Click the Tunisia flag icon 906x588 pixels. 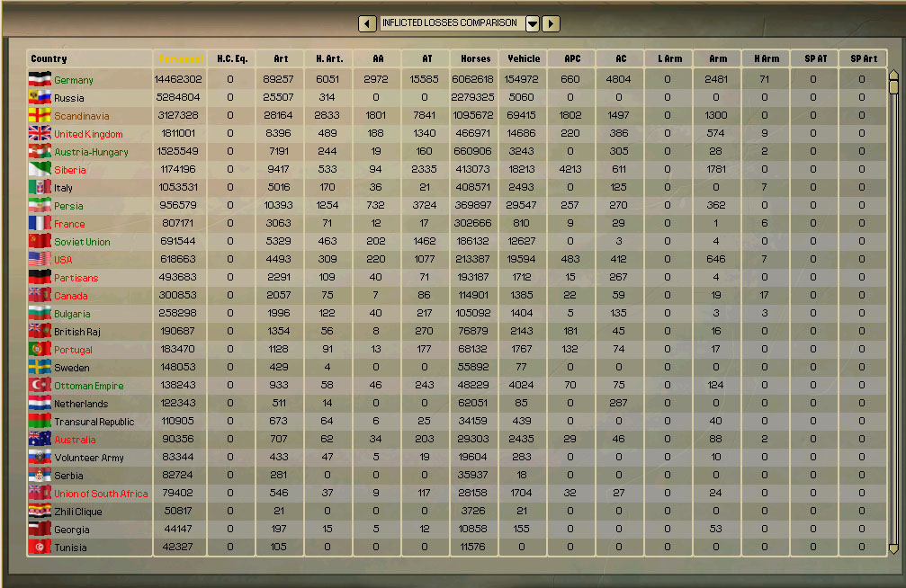tap(40, 547)
